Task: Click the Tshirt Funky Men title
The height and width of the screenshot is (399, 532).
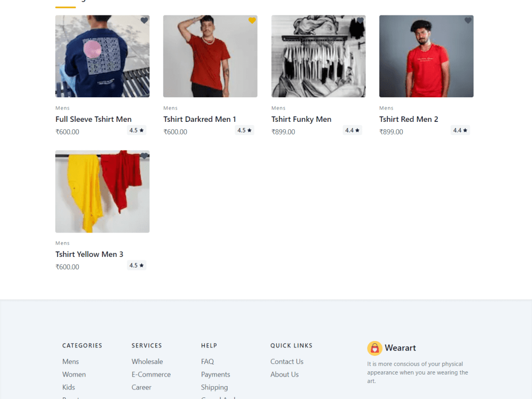Action: click(x=301, y=119)
